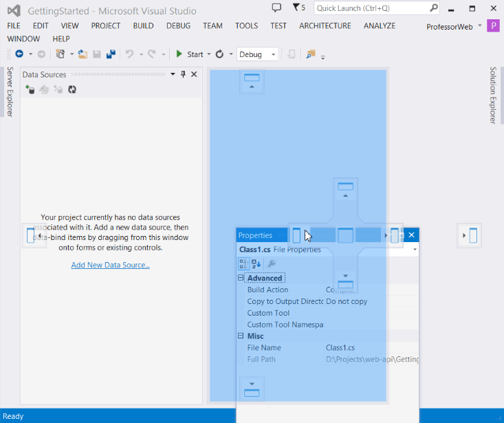The width and height of the screenshot is (504, 423).
Task: Click Edit DataSet with Designer icon
Action: pyautogui.click(x=44, y=89)
